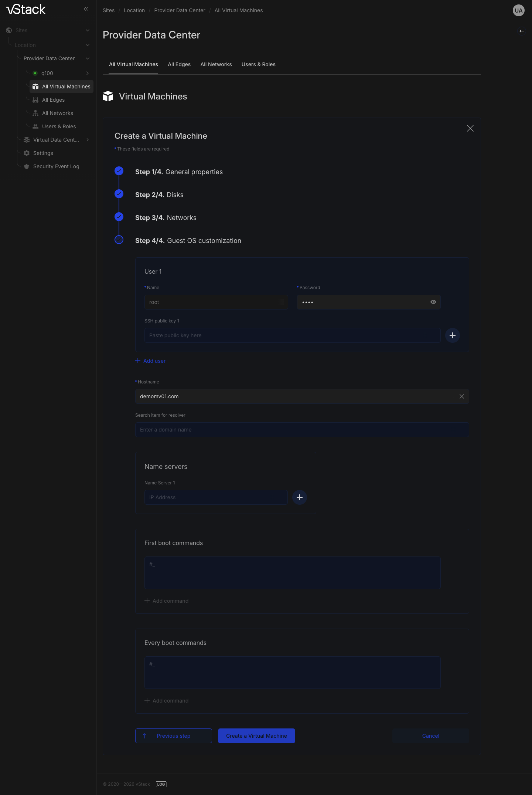The height and width of the screenshot is (795, 532).
Task: Add another SSH public key with plus button
Action: (453, 335)
